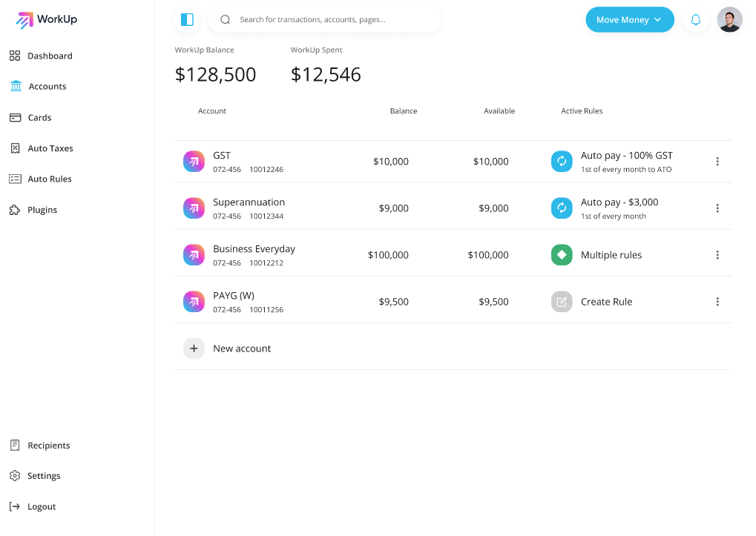Click the Business Everyday account logo icon

(194, 255)
